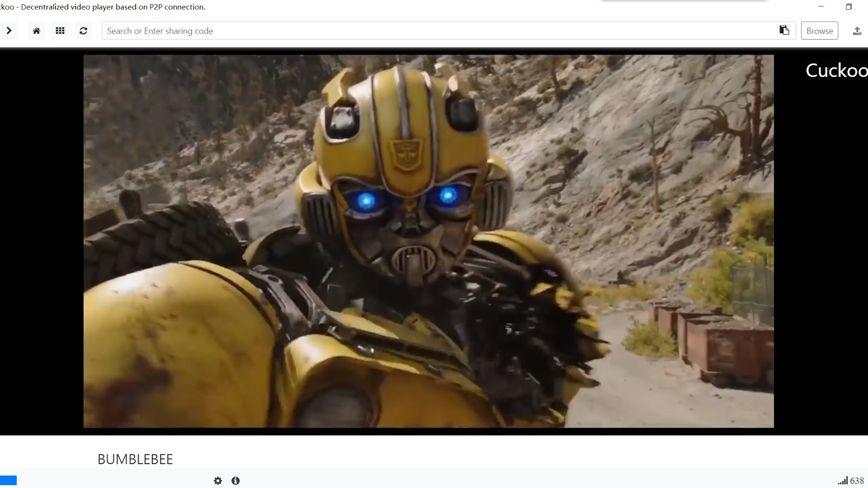The width and height of the screenshot is (868, 488).
Task: Paste a sharing code from clipboard
Action: click(784, 30)
